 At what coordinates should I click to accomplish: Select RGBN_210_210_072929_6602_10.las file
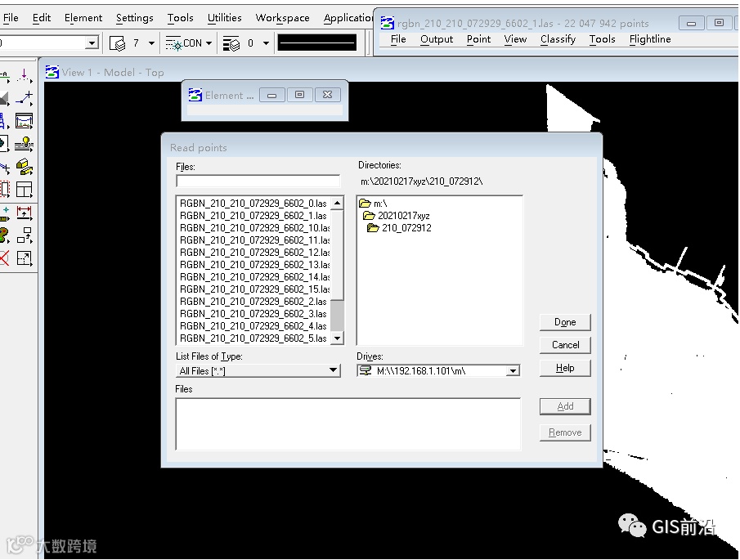[x=254, y=228]
